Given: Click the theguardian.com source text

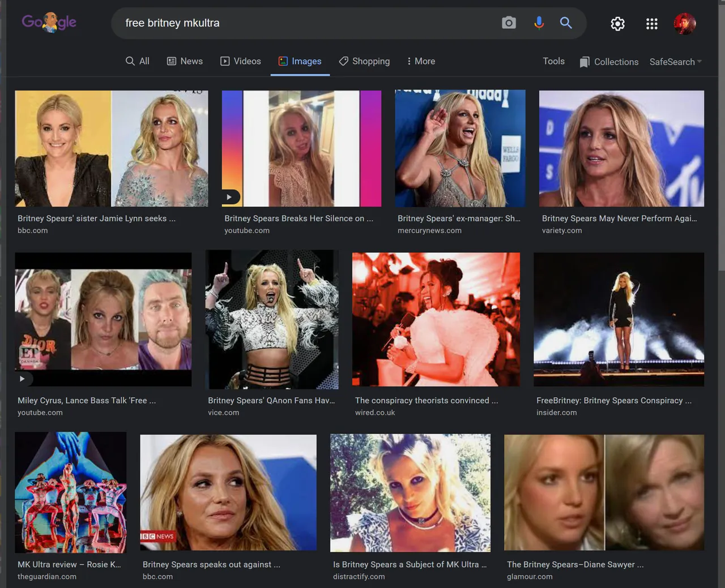Looking at the screenshot, I should point(46,577).
